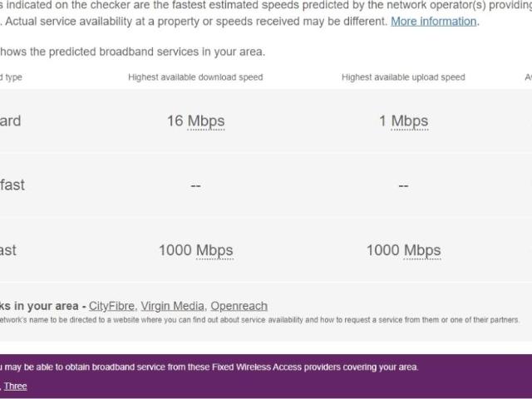
Task: Click the Highest available download speed header
Action: point(195,77)
